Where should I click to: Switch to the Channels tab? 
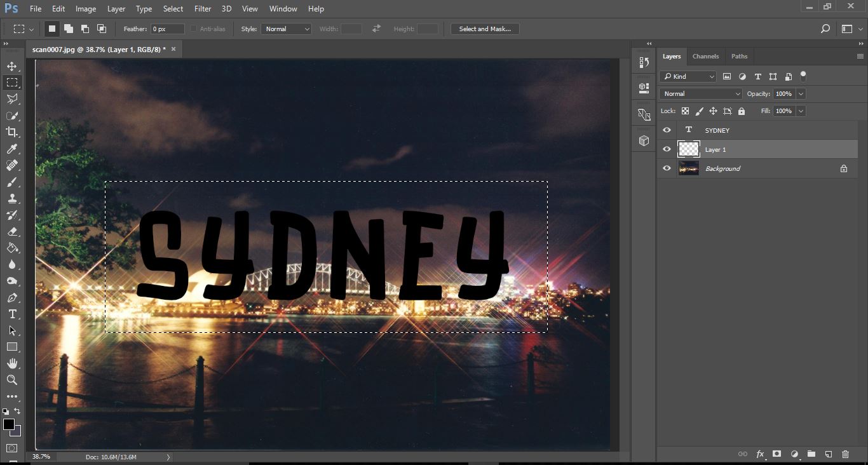pyautogui.click(x=705, y=56)
